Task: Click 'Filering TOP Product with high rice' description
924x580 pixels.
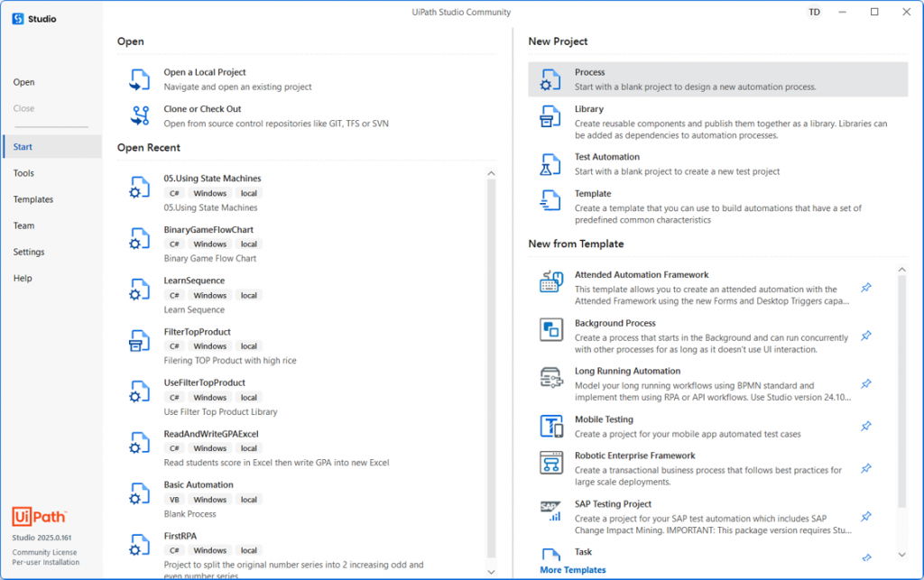Action: coord(230,361)
